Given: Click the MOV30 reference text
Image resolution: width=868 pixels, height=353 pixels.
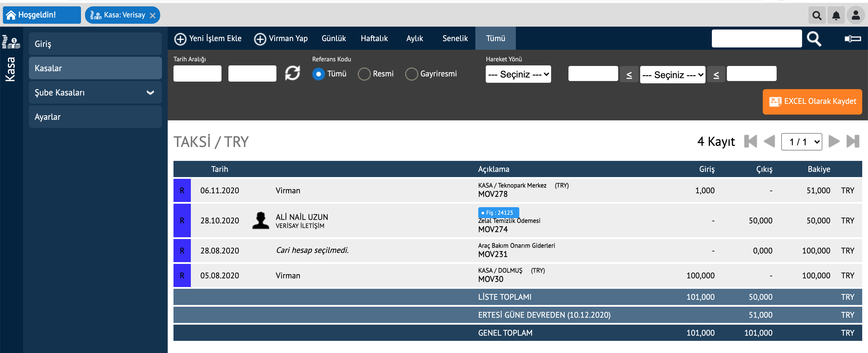Looking at the screenshot, I should click(x=491, y=279).
